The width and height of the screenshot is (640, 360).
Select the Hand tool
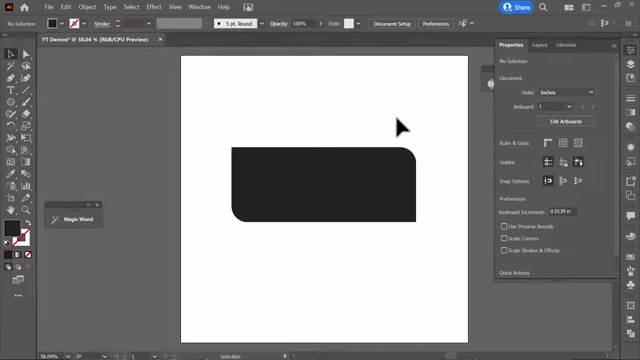tap(11, 210)
